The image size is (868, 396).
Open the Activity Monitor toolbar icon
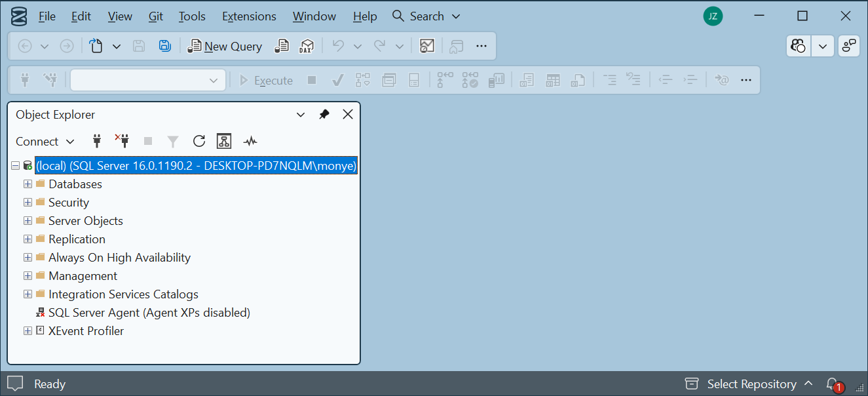click(x=427, y=46)
